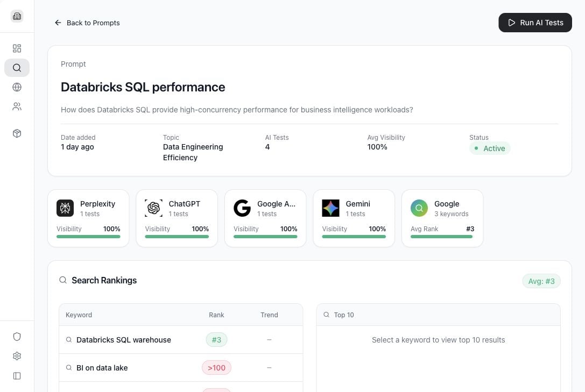Viewport: 585px width, 392px height.
Task: Select the Databricks SQL warehouse keyword row
Action: pyautogui.click(x=181, y=340)
